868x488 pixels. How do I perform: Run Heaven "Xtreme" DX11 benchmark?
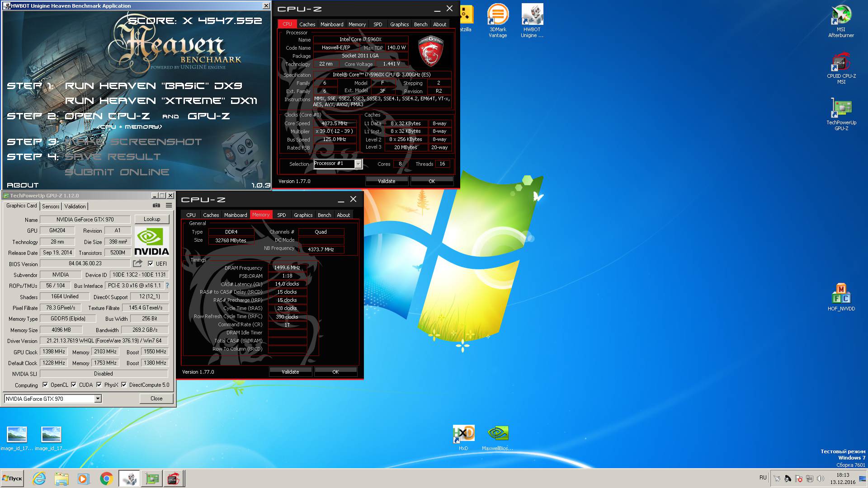click(161, 101)
